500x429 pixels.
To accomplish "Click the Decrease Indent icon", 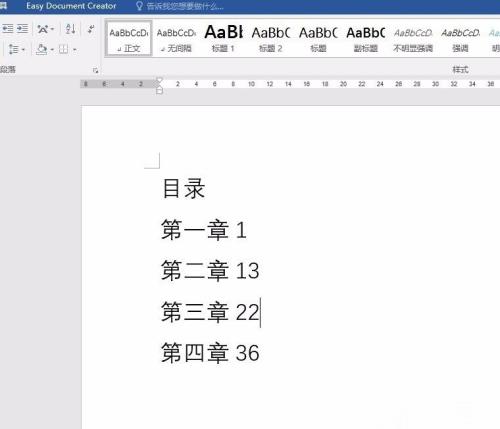I will 8,29.
